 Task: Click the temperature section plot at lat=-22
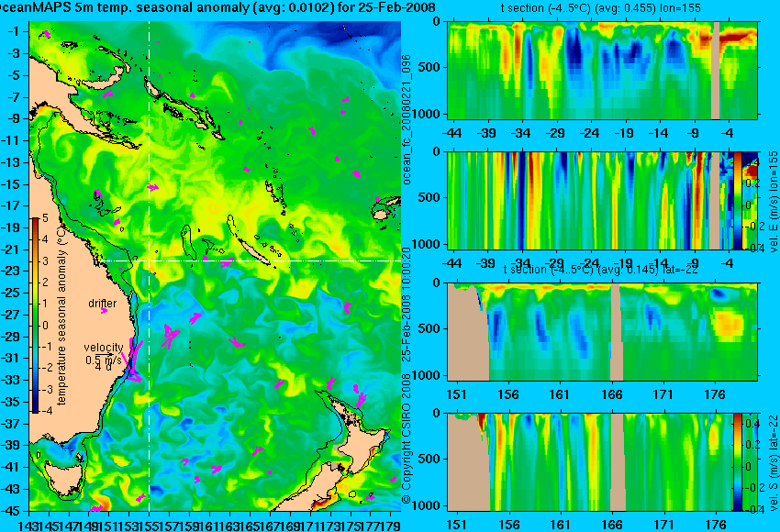click(602, 332)
